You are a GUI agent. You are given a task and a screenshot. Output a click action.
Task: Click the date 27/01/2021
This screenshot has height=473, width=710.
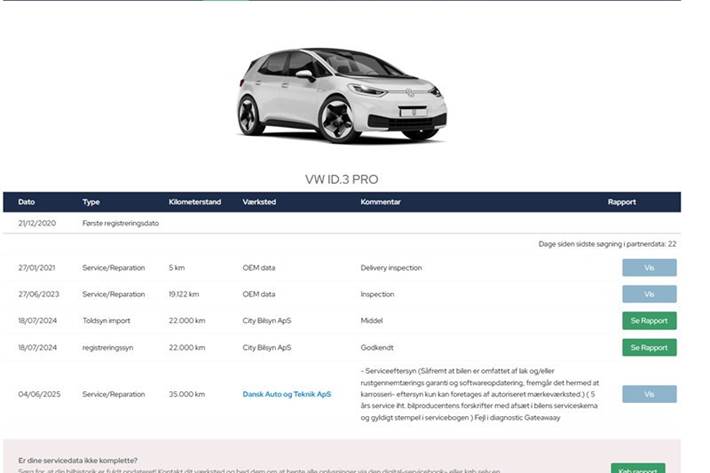click(x=37, y=268)
